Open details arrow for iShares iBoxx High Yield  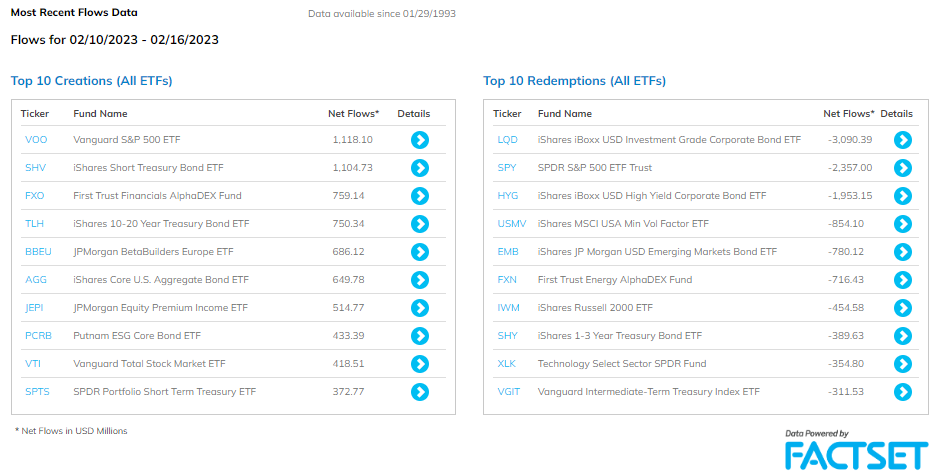903,196
